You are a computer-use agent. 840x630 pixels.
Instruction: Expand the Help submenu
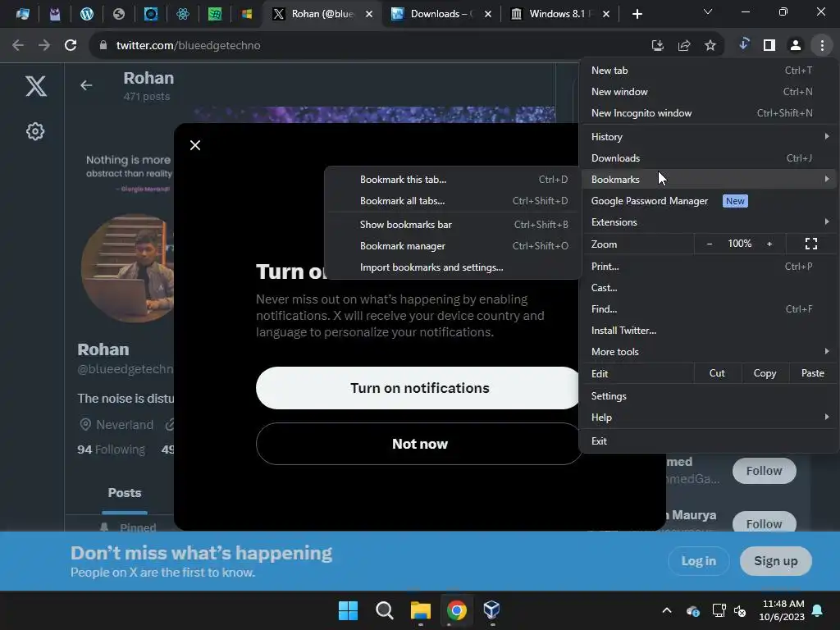coord(710,418)
